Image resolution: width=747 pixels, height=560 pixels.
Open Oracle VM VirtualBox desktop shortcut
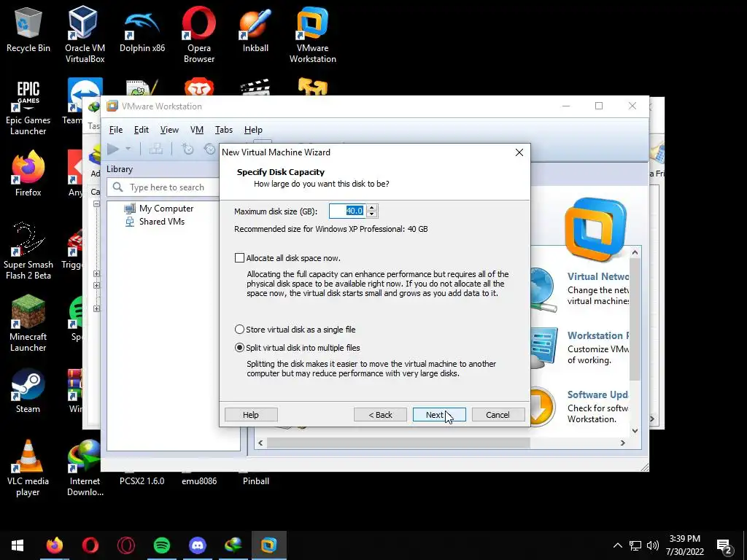(85, 34)
